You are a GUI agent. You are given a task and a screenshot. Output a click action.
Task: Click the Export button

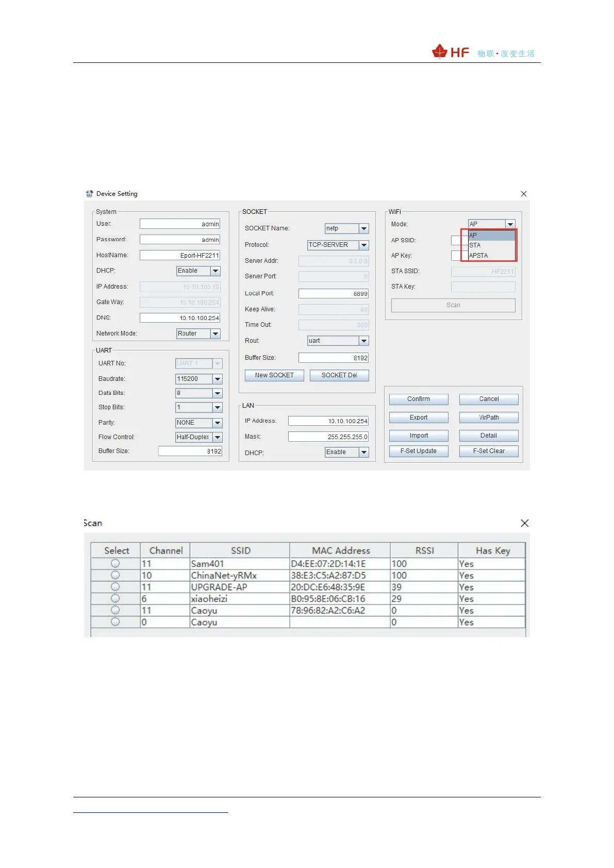click(419, 418)
